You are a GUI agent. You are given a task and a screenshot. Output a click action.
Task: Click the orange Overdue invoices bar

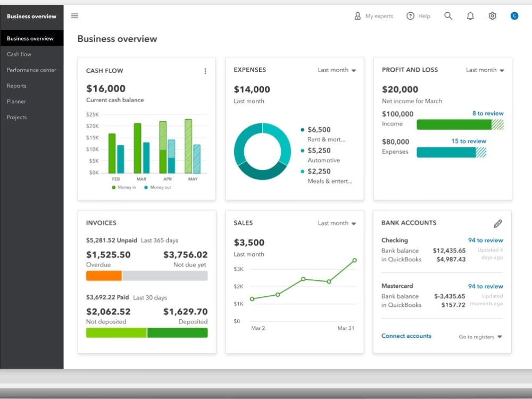click(x=104, y=276)
